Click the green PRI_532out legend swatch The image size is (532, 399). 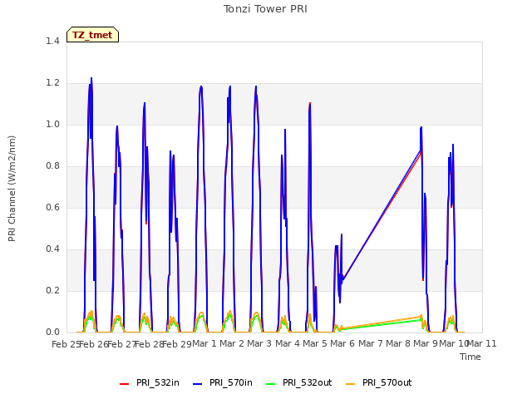pos(271,384)
